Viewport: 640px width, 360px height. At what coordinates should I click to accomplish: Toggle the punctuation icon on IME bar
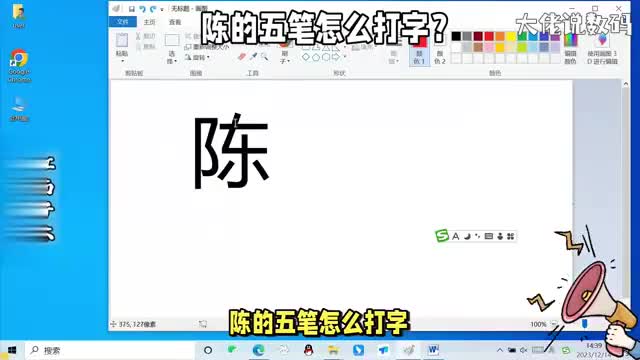pos(478,236)
